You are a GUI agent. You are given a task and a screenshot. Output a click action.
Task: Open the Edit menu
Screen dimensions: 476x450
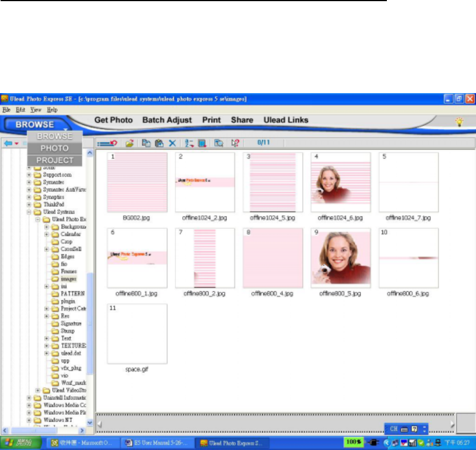[21, 110]
